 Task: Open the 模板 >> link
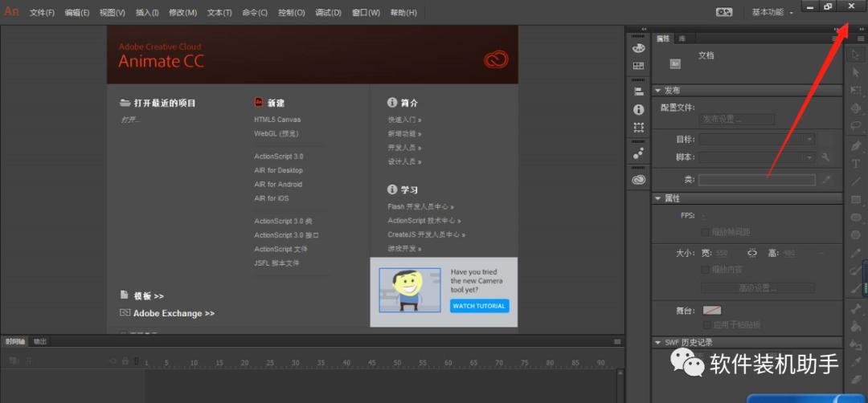coord(149,296)
